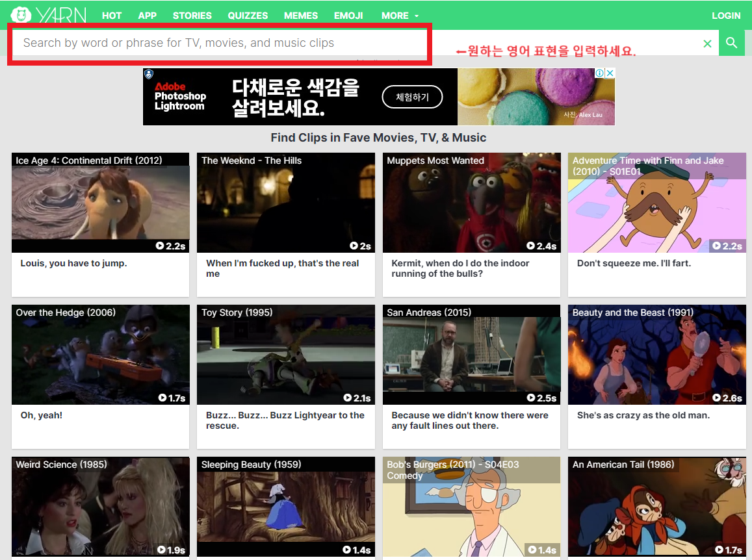Screen dimensions: 752x560
Task: Click the 1.7s play badge on Over the Hedge
Action: pos(171,398)
